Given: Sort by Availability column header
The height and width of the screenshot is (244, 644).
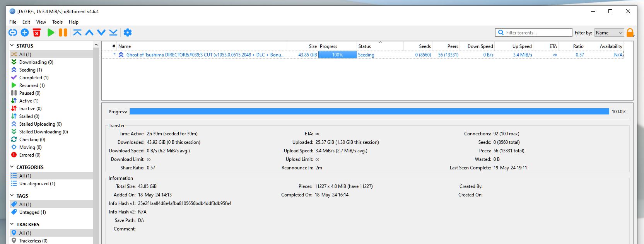Looking at the screenshot, I should coord(605,46).
